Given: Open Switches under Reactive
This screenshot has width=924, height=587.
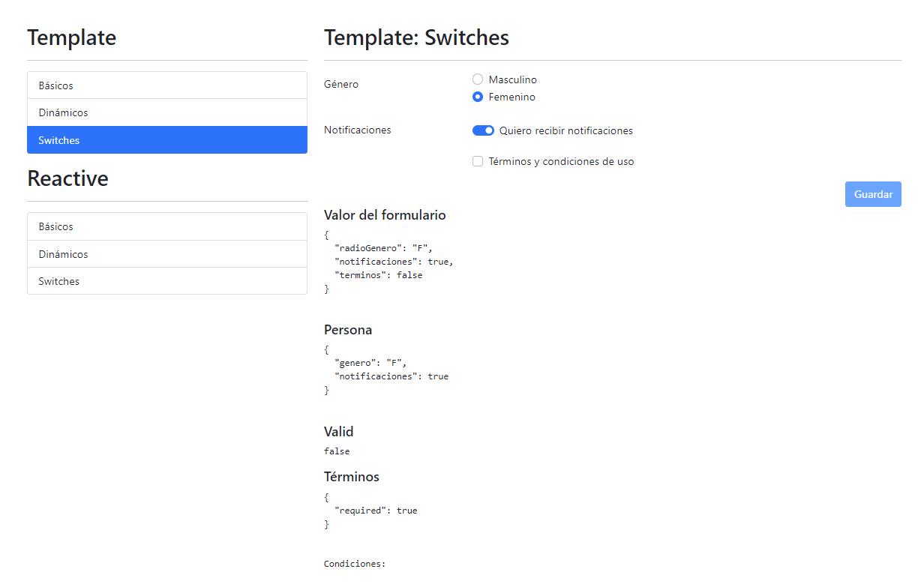Looking at the screenshot, I should coord(166,281).
